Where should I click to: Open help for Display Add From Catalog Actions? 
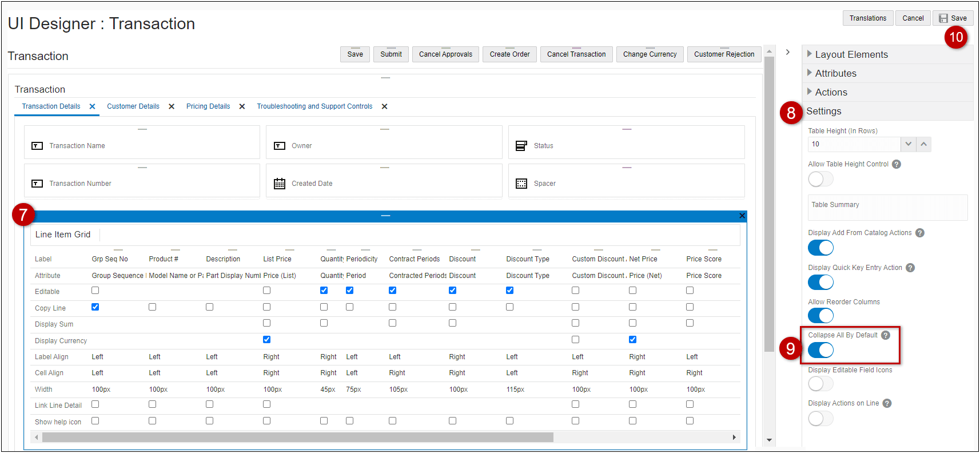(920, 233)
